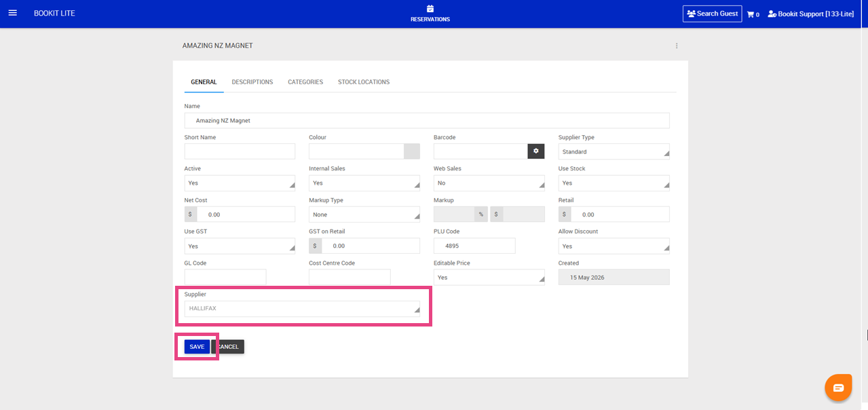This screenshot has height=410, width=868.
Task: Switch to the General tab
Action: pos(204,82)
